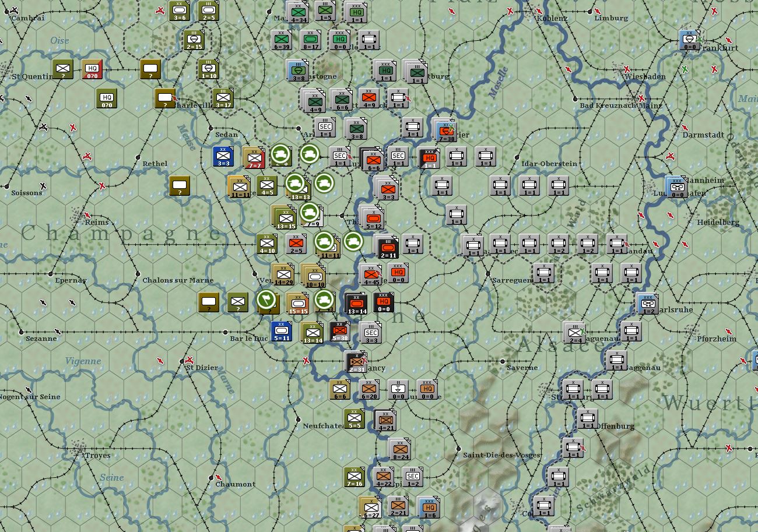This screenshot has width=758, height=532.
Task: Click the 7=7 infantry division counter
Action: (254, 158)
